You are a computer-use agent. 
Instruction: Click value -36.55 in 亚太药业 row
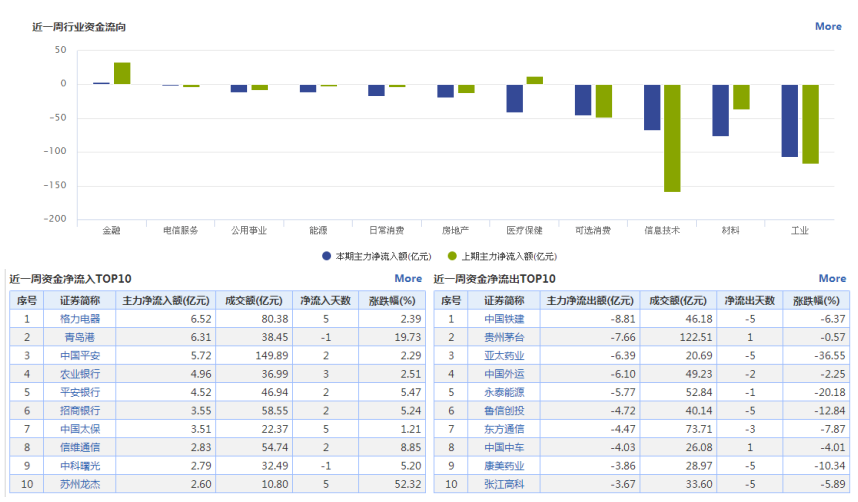tap(830, 356)
